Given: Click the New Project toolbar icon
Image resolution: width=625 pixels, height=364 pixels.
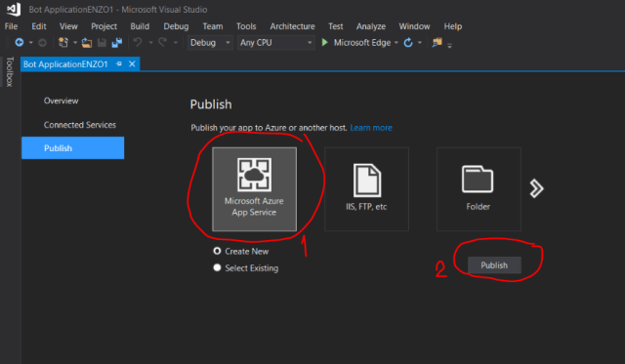Looking at the screenshot, I should point(62,42).
